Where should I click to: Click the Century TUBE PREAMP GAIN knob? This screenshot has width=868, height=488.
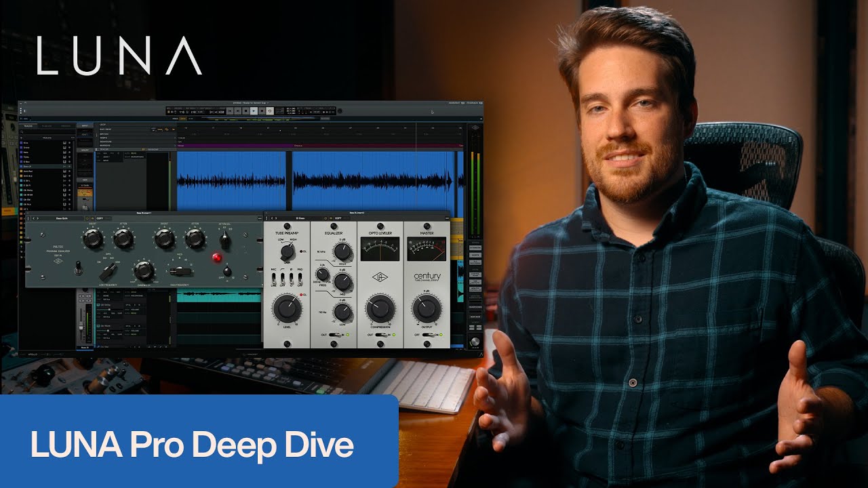(287, 252)
